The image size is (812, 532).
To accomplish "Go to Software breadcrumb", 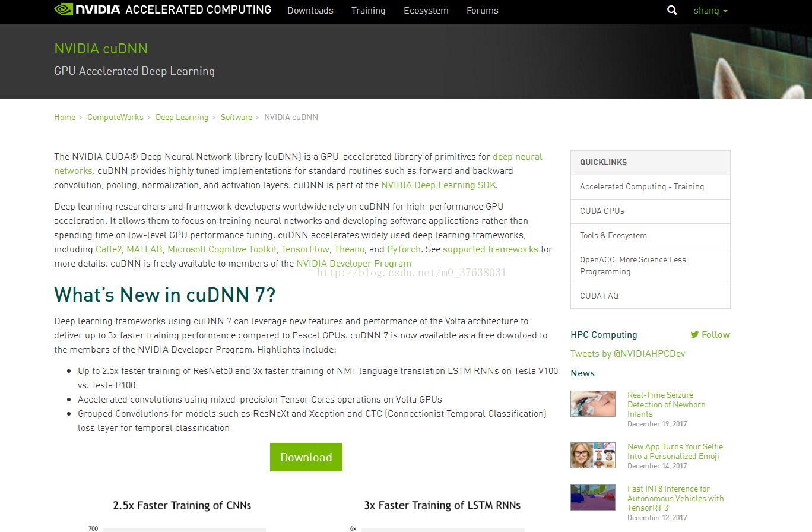I will [236, 117].
